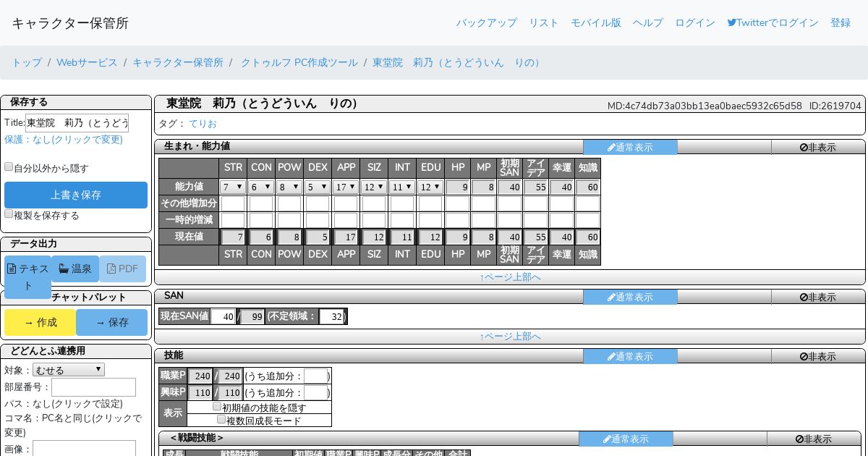
Task: Click the 部屋番号 input field
Action: pyautogui.click(x=93, y=387)
